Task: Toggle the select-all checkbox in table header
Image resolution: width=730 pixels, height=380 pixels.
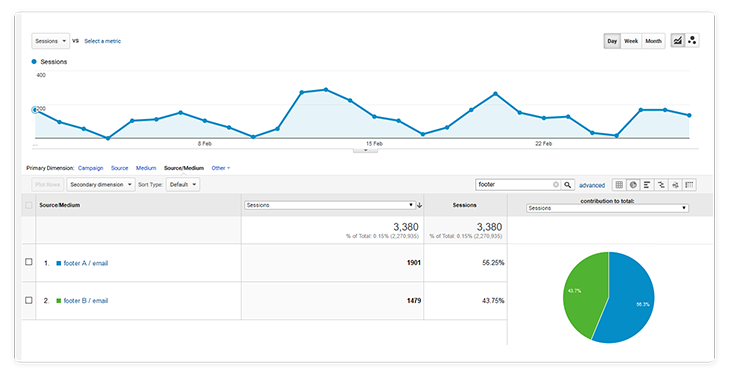Action: [x=29, y=205]
